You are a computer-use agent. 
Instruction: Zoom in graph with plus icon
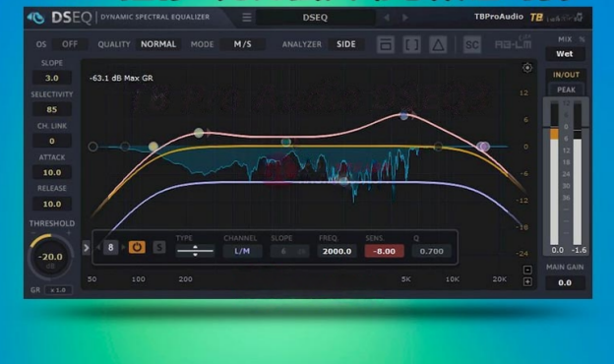pos(527,281)
